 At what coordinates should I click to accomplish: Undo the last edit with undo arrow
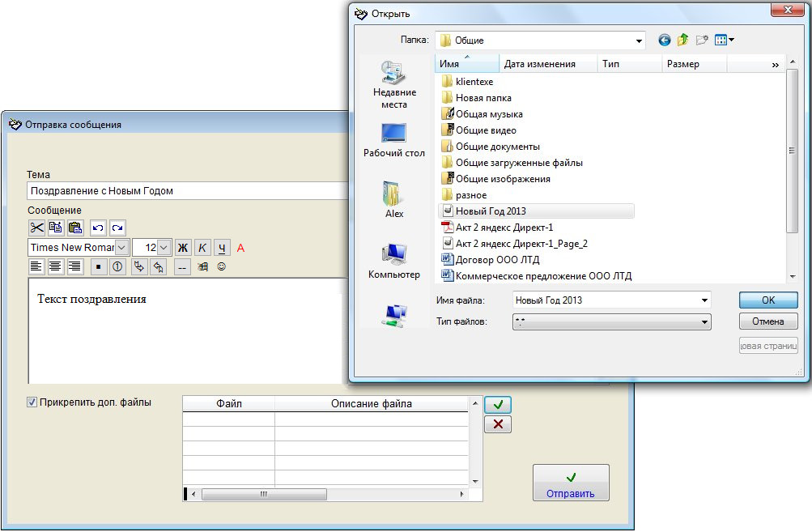pos(98,228)
